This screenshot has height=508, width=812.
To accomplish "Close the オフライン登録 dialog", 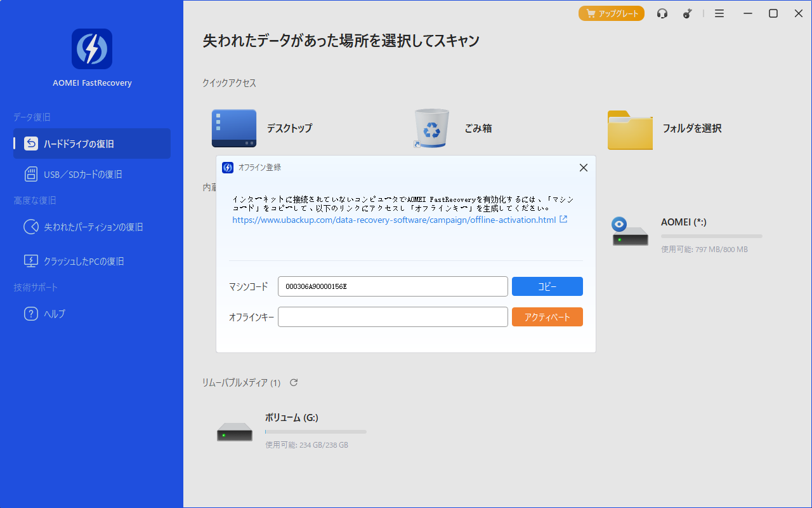I will coord(584,168).
